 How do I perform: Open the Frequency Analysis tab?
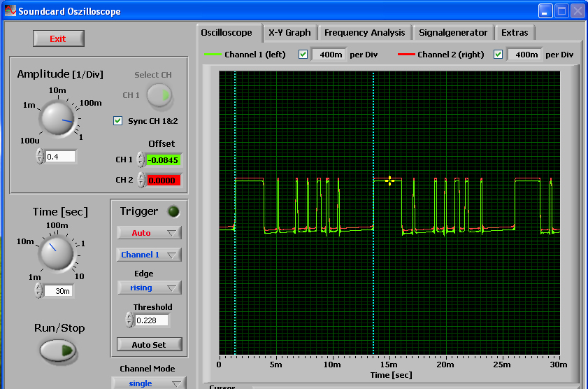click(x=364, y=33)
